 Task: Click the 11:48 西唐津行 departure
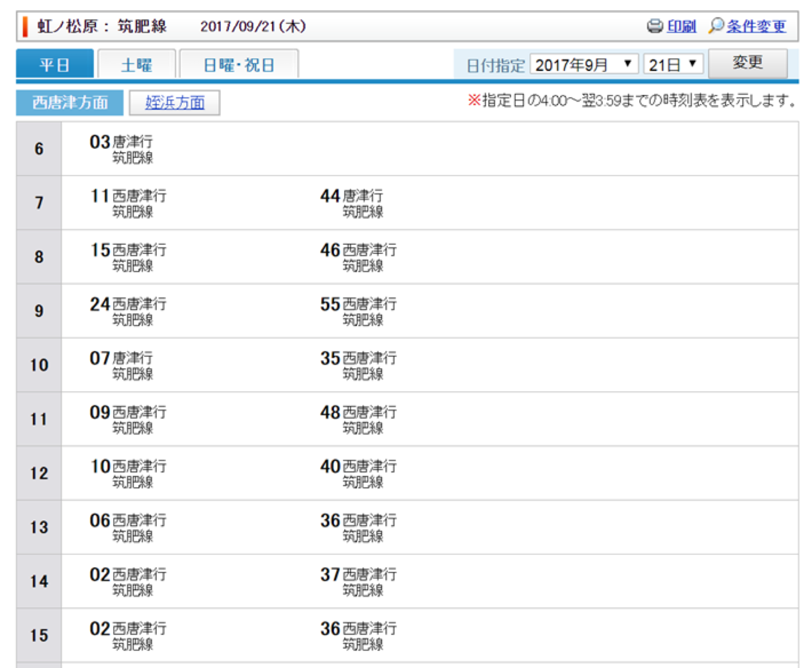(358, 419)
